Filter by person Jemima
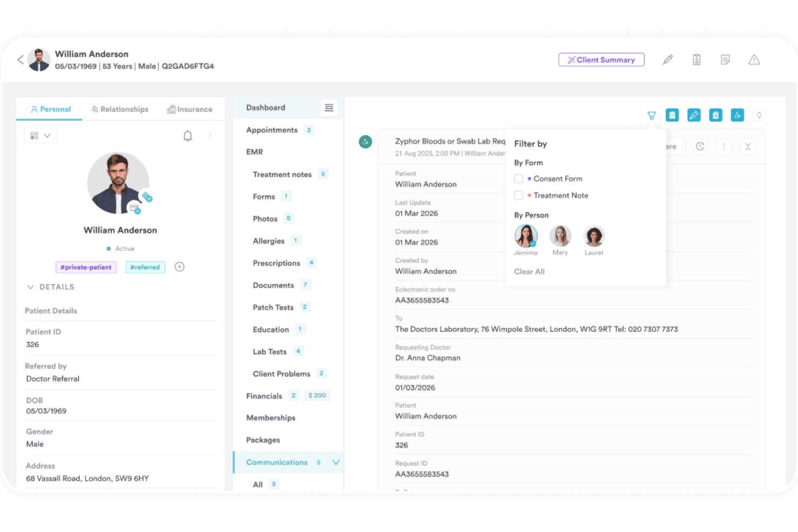This screenshot has width=798, height=532. [x=526, y=236]
